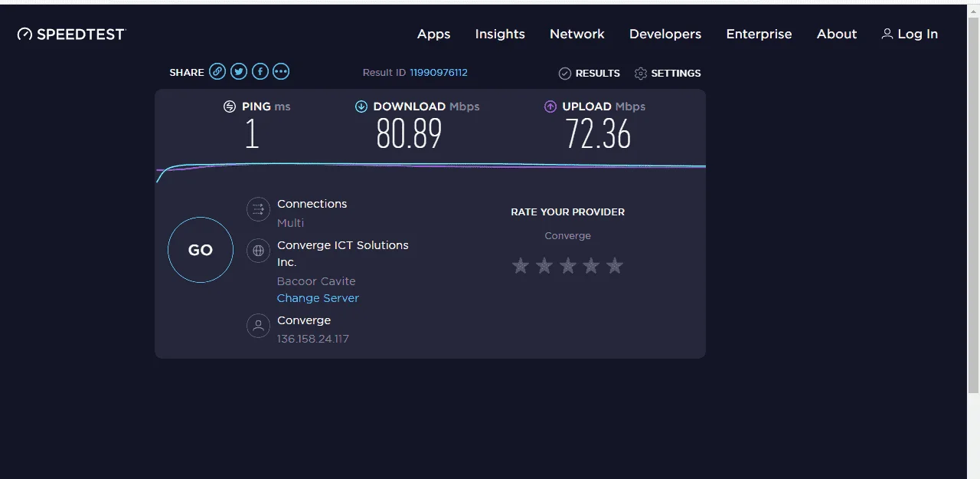Screen dimensions: 980x479
Task: Open the Network menu
Action: point(577,34)
